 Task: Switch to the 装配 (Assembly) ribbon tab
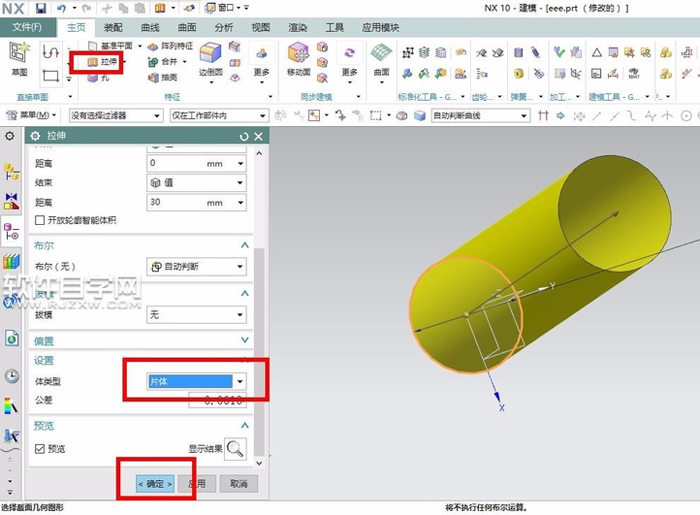[x=114, y=28]
